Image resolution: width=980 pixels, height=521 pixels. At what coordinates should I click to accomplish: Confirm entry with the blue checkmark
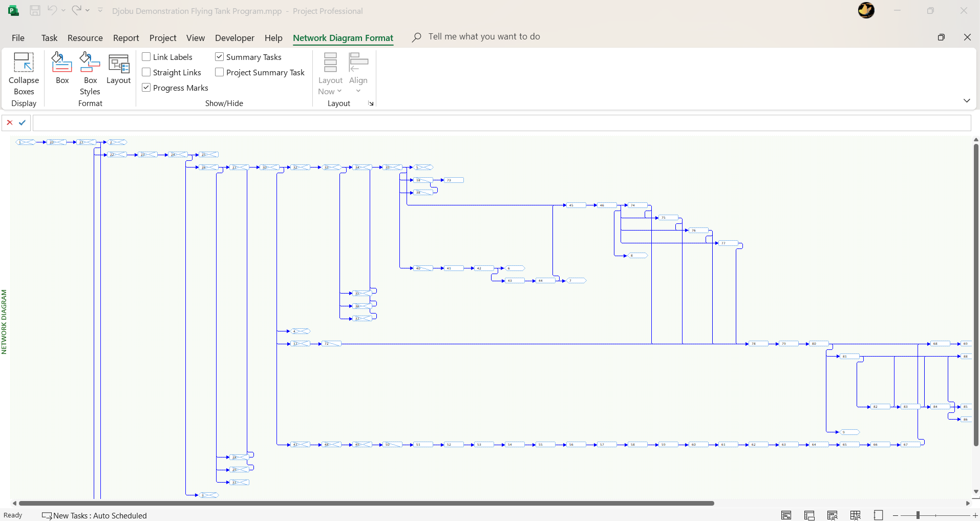[x=22, y=122]
